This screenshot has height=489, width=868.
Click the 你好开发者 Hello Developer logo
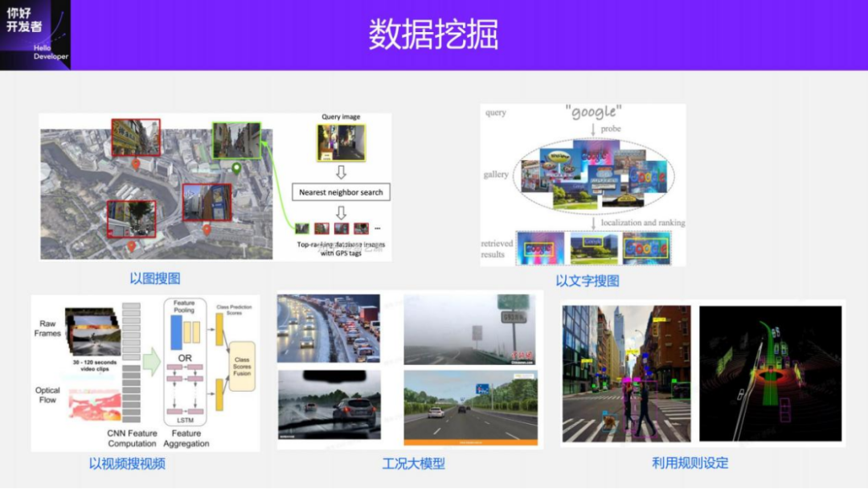pyautogui.click(x=35, y=35)
